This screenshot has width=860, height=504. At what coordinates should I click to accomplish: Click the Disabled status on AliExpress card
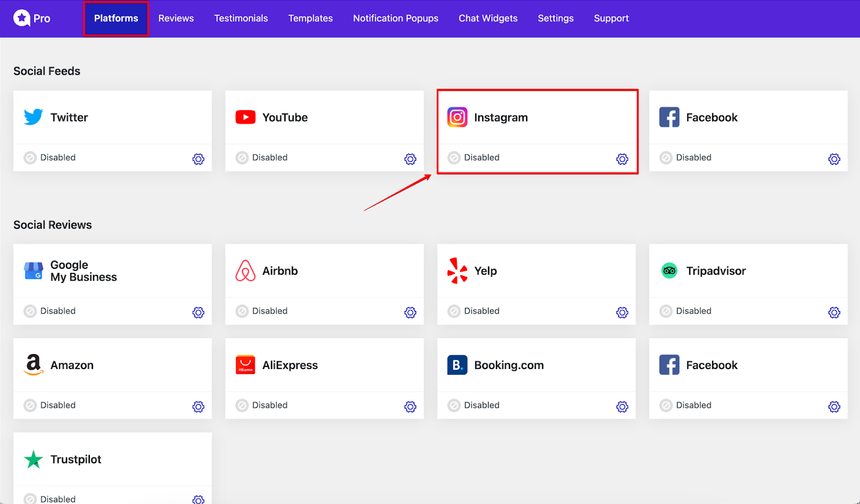click(262, 405)
